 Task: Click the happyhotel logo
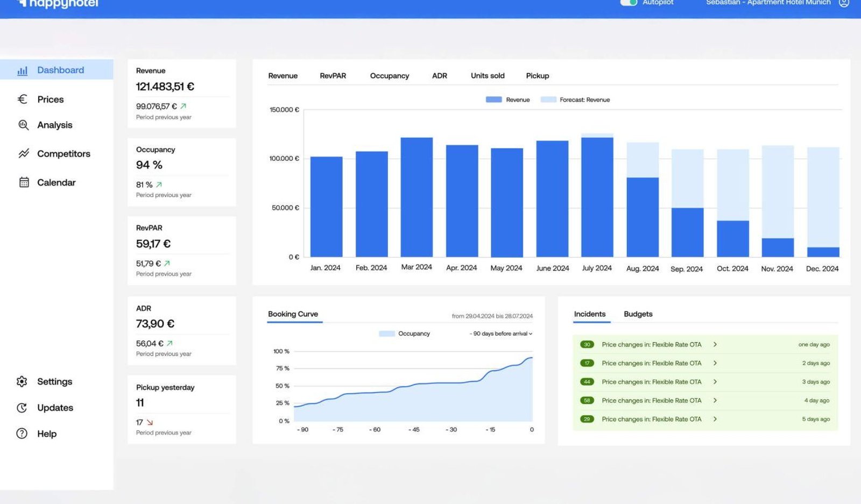pyautogui.click(x=58, y=4)
